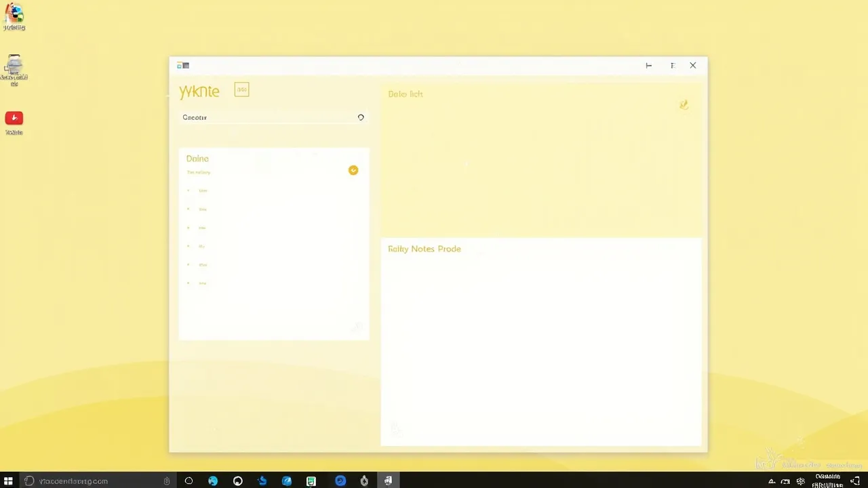The width and height of the screenshot is (868, 488).
Task: Click the "Dalo lich" note title
Action: [406, 94]
